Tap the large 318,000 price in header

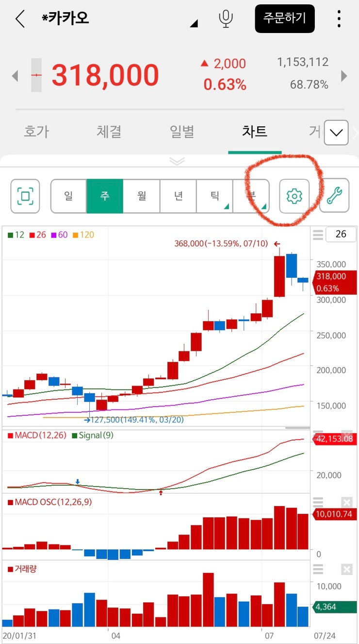[x=105, y=75]
